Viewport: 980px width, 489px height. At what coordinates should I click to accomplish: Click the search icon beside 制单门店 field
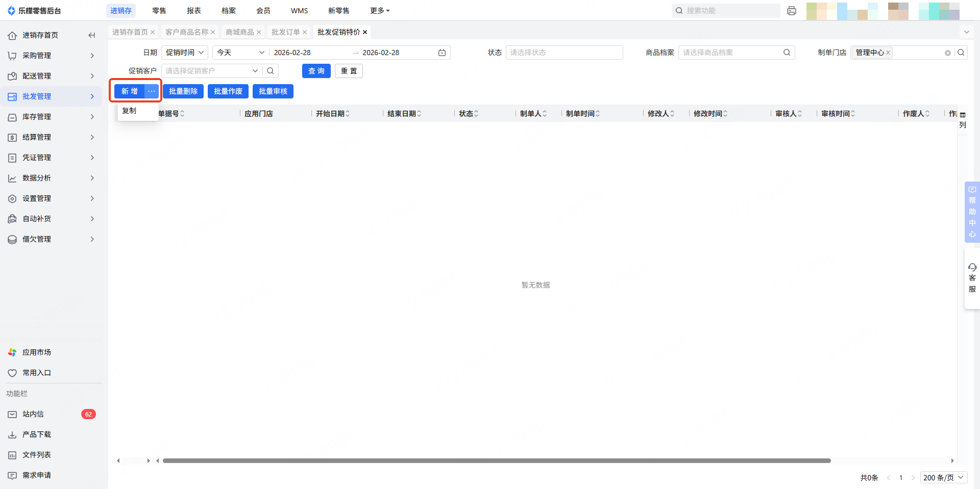(961, 53)
